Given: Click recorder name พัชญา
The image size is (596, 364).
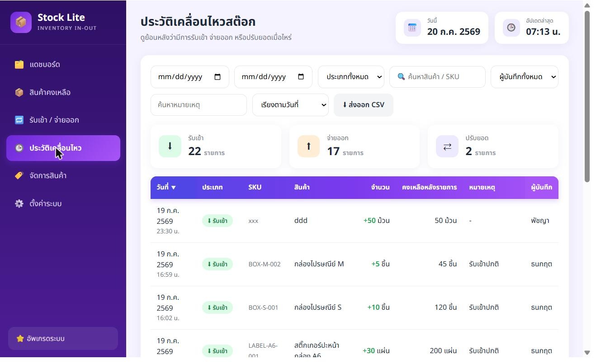Looking at the screenshot, I should (x=540, y=221).
